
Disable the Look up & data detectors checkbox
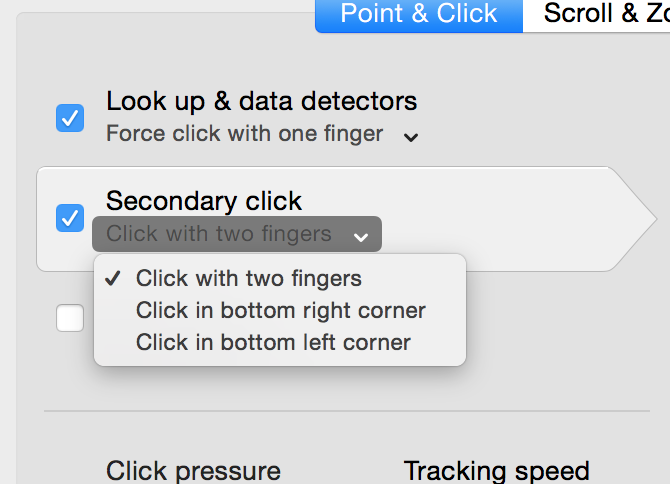(x=70, y=119)
